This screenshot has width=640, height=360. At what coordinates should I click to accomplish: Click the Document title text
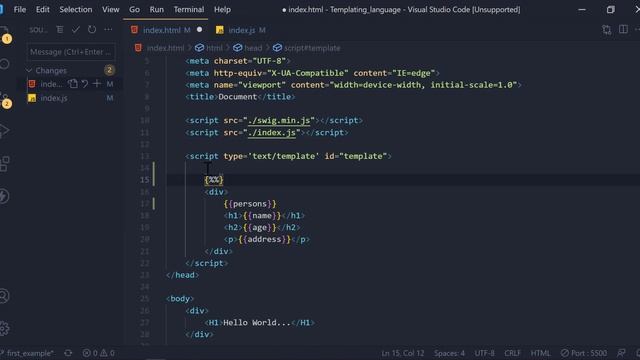[x=238, y=97]
